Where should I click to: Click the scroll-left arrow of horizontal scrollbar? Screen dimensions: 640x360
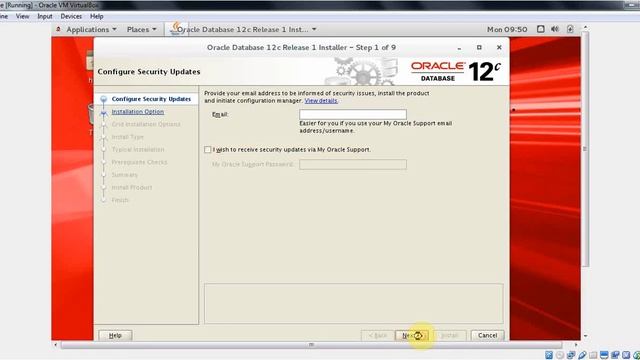(56, 345)
